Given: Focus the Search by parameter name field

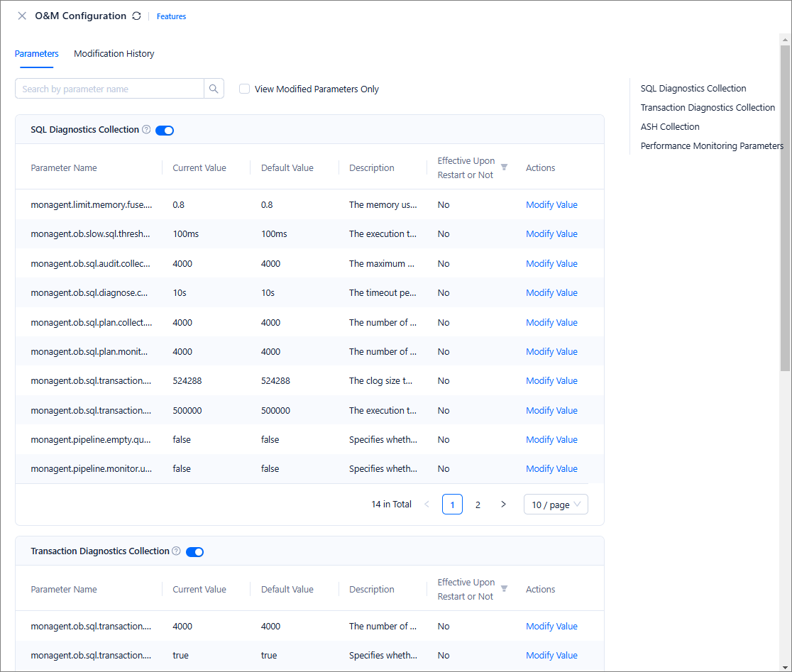Looking at the screenshot, I should click(x=110, y=89).
